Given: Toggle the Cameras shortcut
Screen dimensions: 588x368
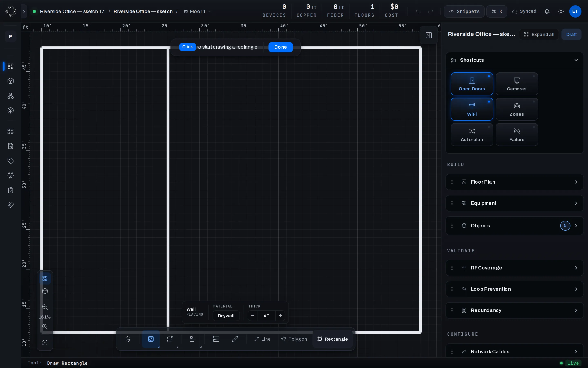Looking at the screenshot, I should tap(517, 84).
